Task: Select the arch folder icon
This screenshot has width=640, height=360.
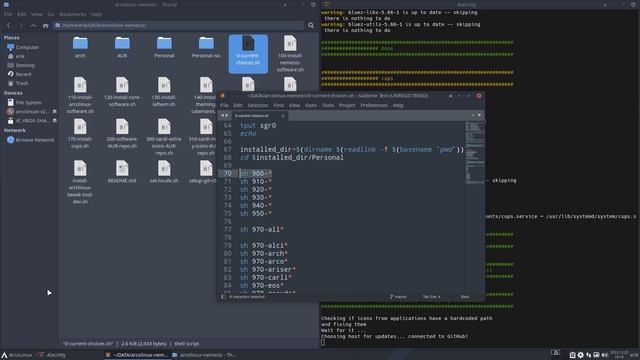Action: (x=80, y=43)
